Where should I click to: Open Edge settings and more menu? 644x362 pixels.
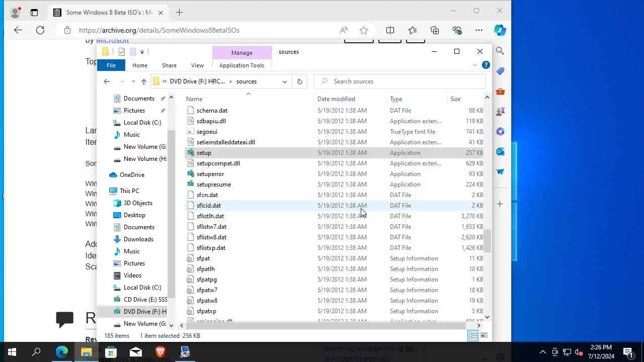point(479,30)
